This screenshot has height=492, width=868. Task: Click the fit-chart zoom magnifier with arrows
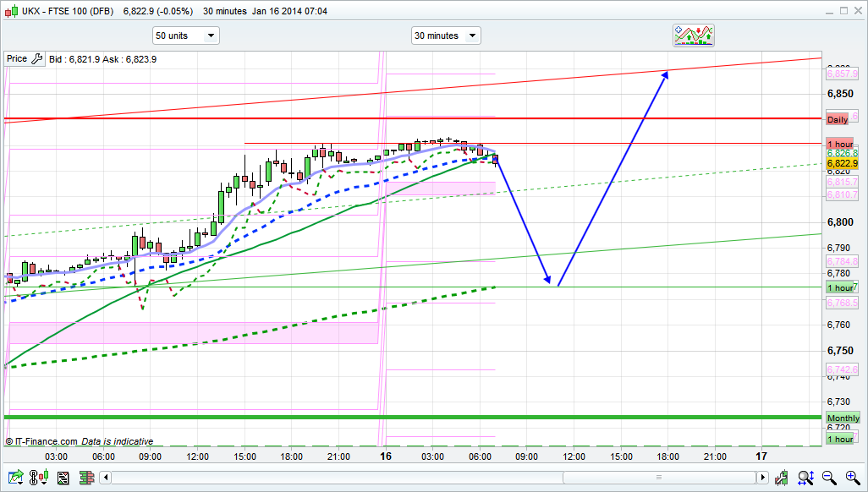[x=806, y=478]
